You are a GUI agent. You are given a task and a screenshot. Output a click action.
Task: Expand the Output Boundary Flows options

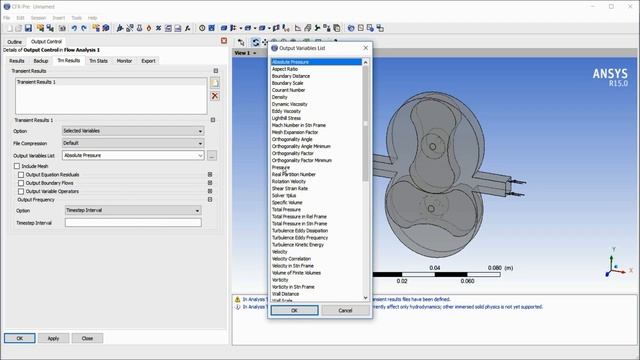pyautogui.click(x=210, y=183)
